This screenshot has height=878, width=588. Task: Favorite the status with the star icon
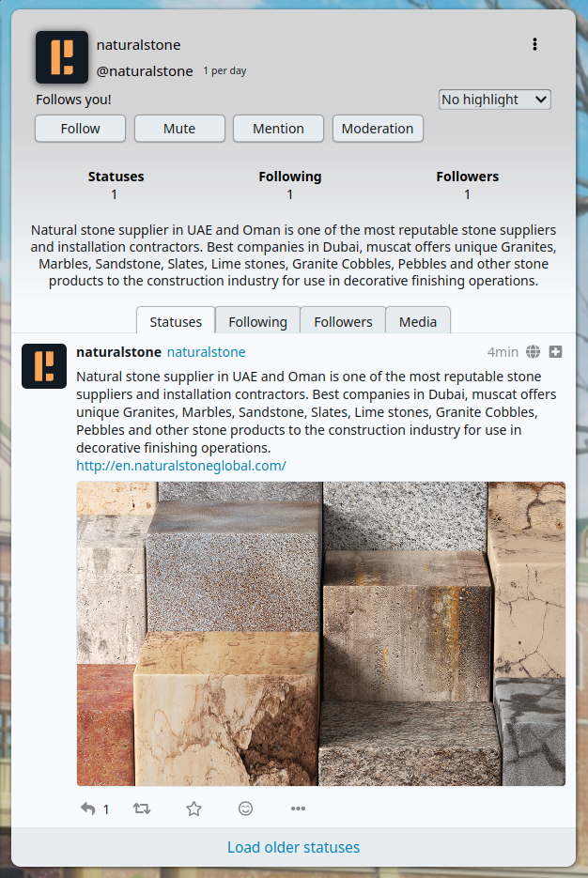point(193,808)
